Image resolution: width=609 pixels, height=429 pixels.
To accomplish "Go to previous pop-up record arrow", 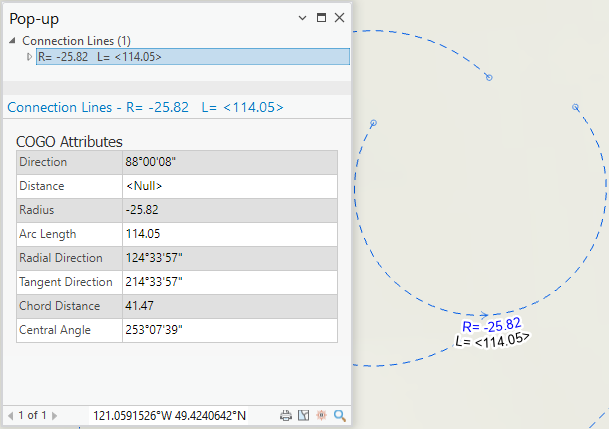I will pyautogui.click(x=10, y=416).
